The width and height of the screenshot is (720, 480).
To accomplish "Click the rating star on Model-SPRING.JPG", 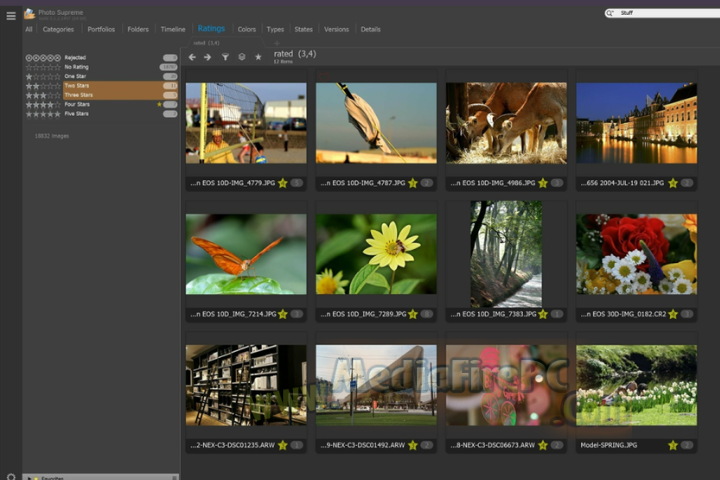I will click(x=673, y=445).
